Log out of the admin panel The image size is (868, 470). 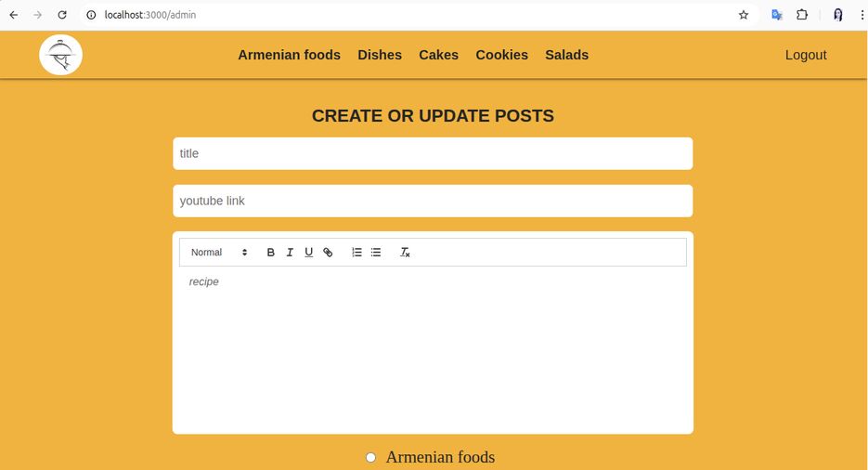pyautogui.click(x=806, y=55)
